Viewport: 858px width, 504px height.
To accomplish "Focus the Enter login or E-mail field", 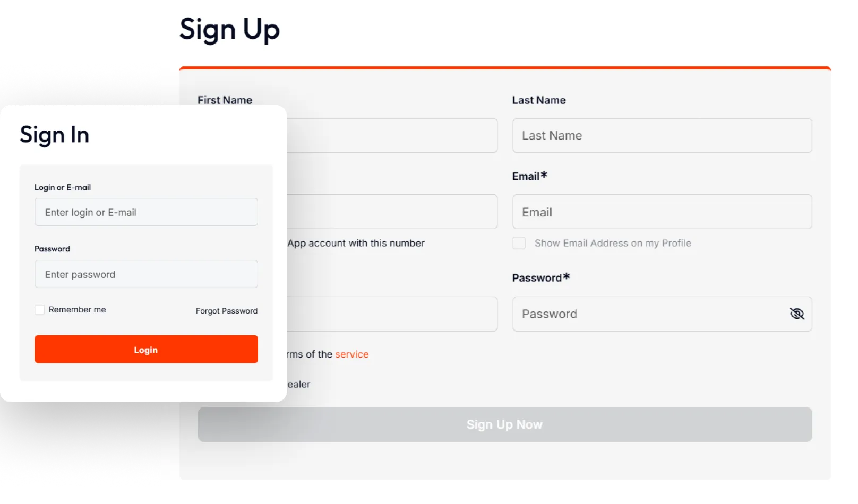I will tap(146, 212).
